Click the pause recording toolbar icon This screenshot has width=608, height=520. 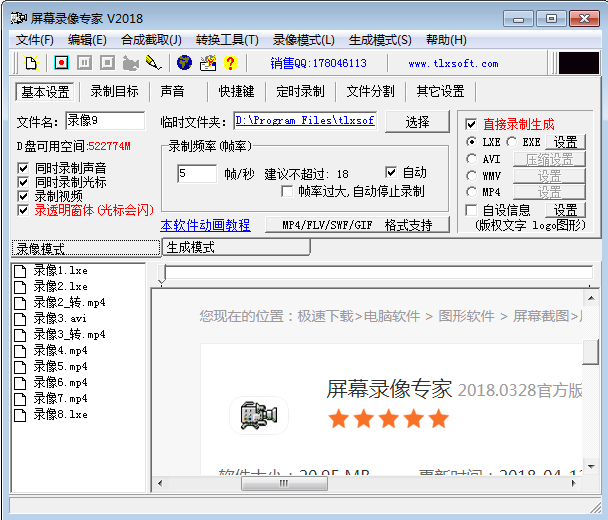pyautogui.click(x=84, y=62)
